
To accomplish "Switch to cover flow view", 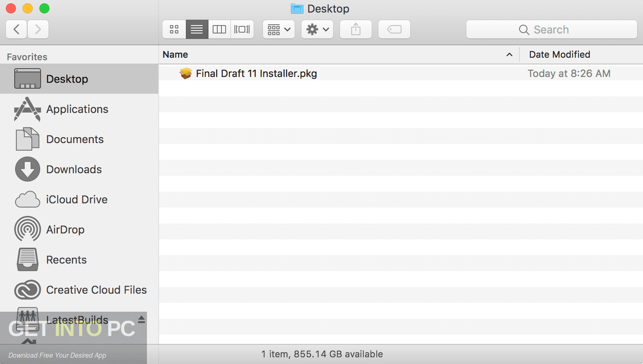I will click(242, 29).
